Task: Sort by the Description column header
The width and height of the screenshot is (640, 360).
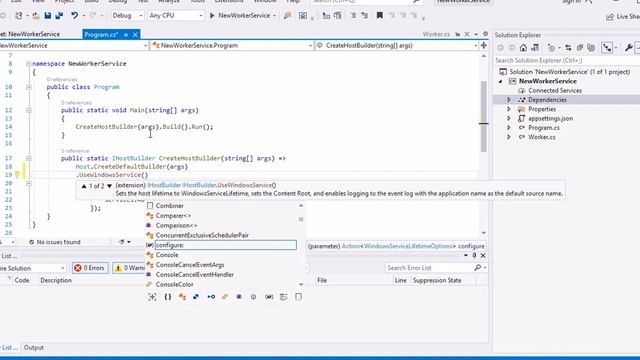Action: click(x=56, y=280)
